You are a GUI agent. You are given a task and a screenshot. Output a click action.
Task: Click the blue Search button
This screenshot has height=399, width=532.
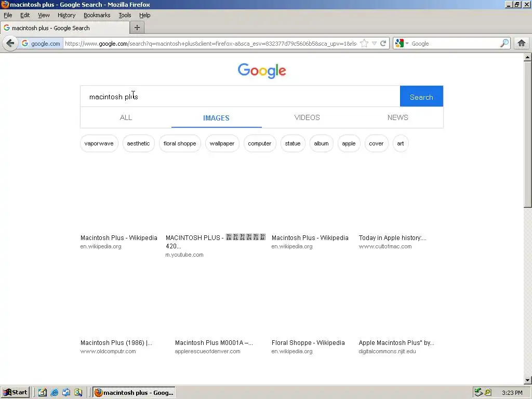coord(421,96)
